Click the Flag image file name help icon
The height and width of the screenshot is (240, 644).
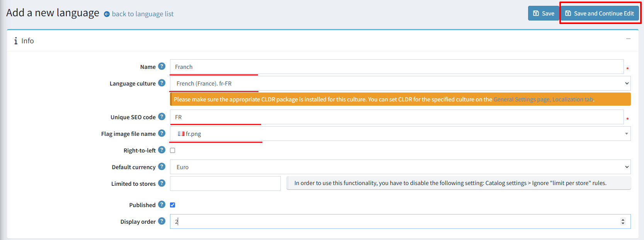(162, 133)
